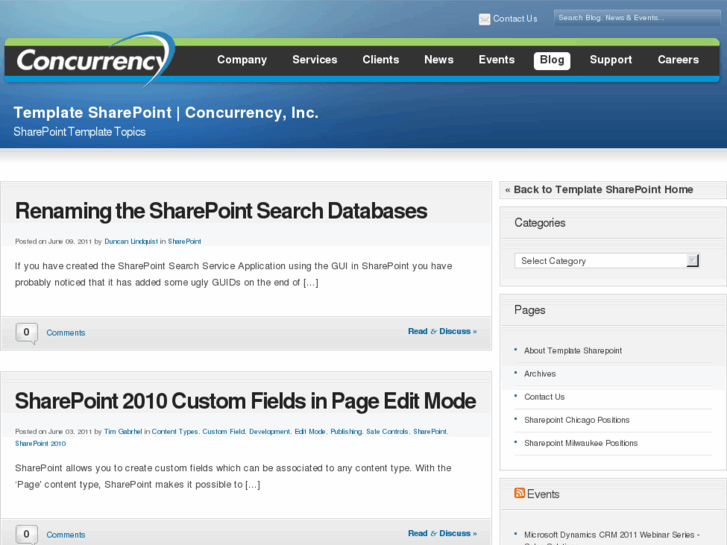Click the 0 comment bubble under Renaming post
Viewport: 727px width, 545px height.
coord(26,333)
